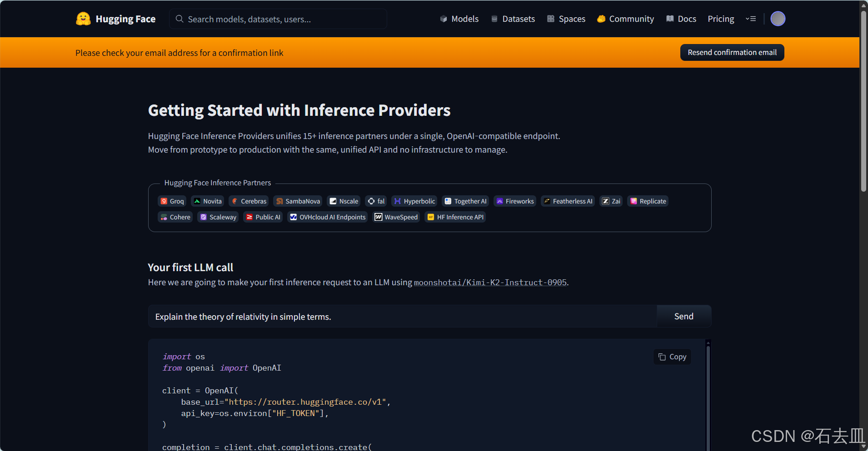Click the OVHcloud AI Endpoints icon
Screen dimensions: 868x451
pos(294,217)
